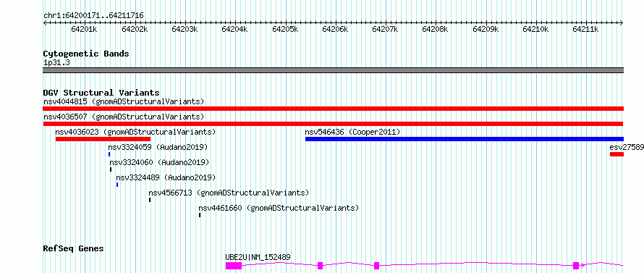This screenshot has height=273, width=644.
Task: Click the 64211k ruler tick label
Action: tap(585, 29)
